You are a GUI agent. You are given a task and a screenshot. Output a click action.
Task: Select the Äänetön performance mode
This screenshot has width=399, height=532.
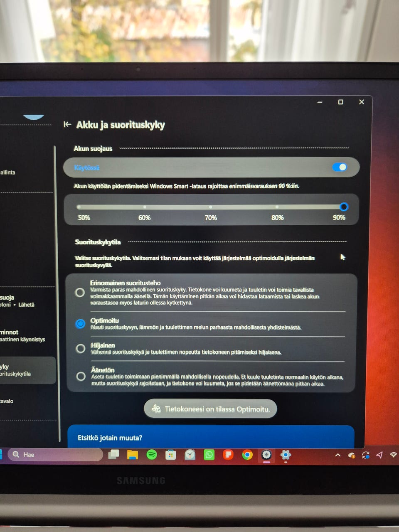(x=81, y=376)
